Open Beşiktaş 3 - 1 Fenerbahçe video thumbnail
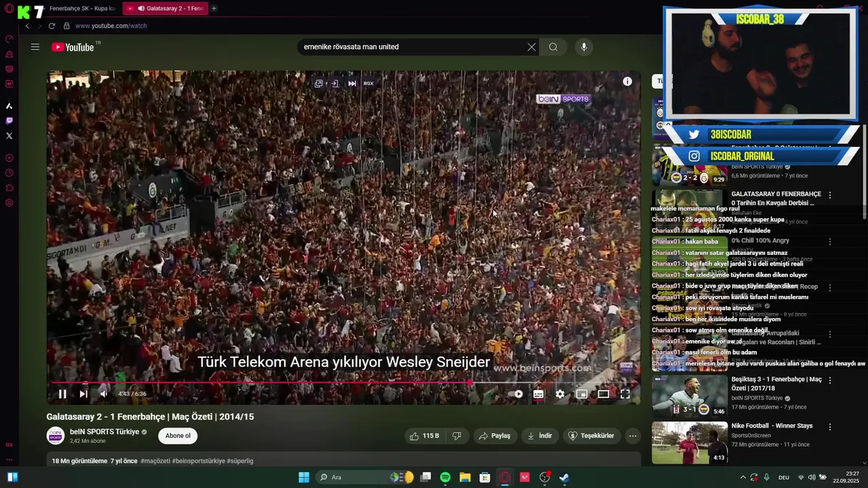This screenshot has height=488, width=868. [690, 396]
